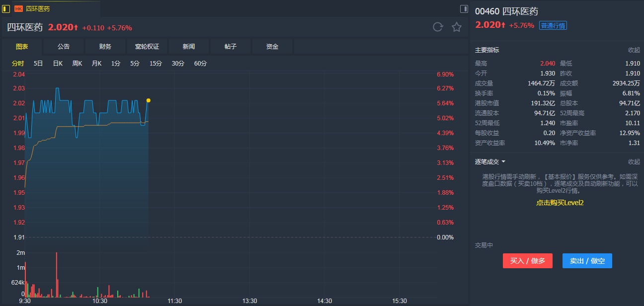Toggle the right panel layout icon
This screenshot has width=644, height=306.
[464, 8]
